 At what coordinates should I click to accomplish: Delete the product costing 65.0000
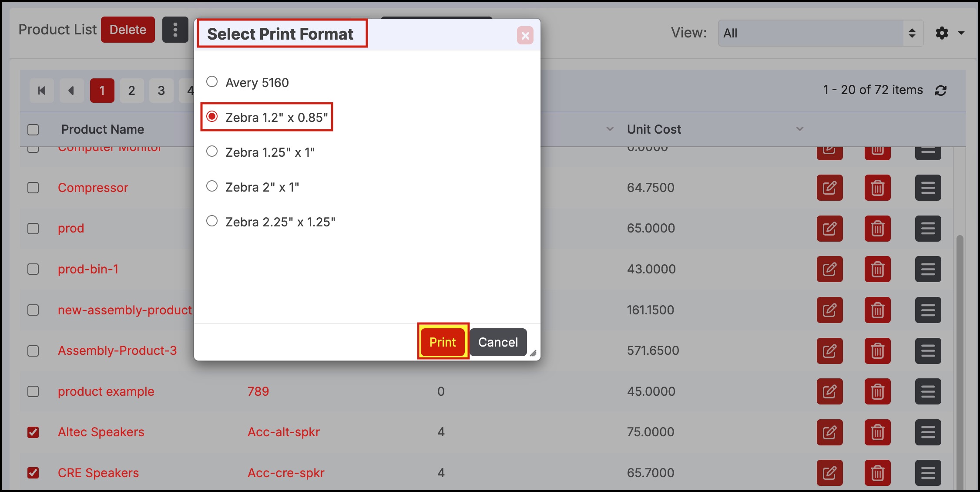tap(877, 229)
